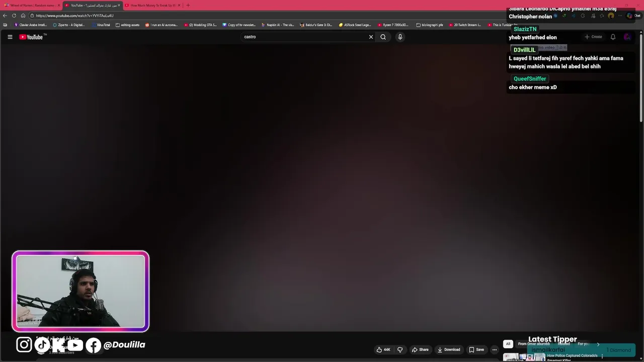Open a new browser tab

[x=188, y=5]
